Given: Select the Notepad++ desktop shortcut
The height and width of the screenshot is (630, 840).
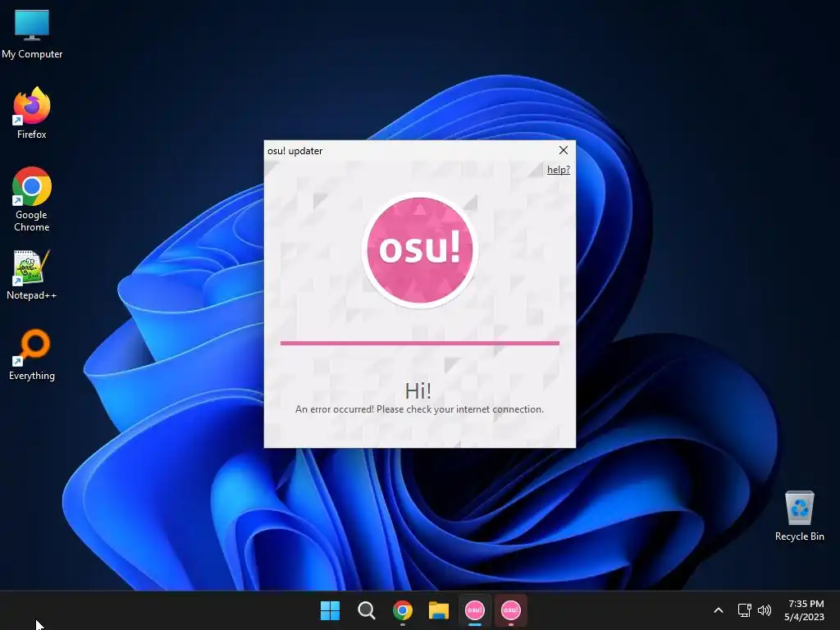Looking at the screenshot, I should pyautogui.click(x=32, y=275).
